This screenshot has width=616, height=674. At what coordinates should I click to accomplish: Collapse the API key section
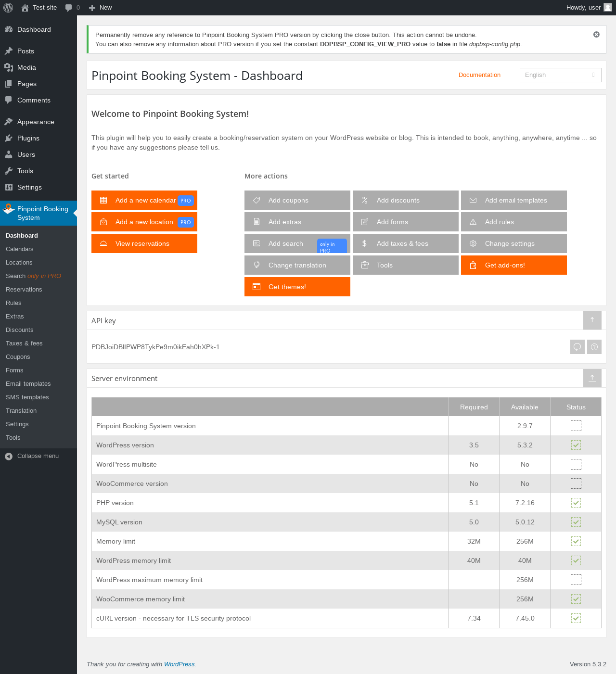(592, 320)
